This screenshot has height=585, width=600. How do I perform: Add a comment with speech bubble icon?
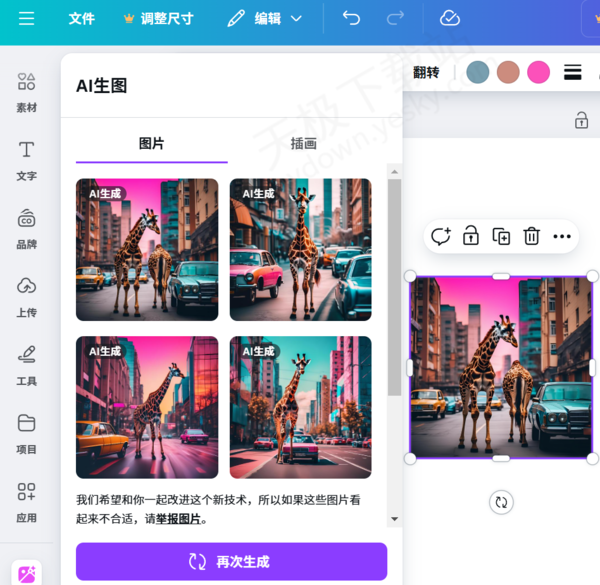pos(440,236)
